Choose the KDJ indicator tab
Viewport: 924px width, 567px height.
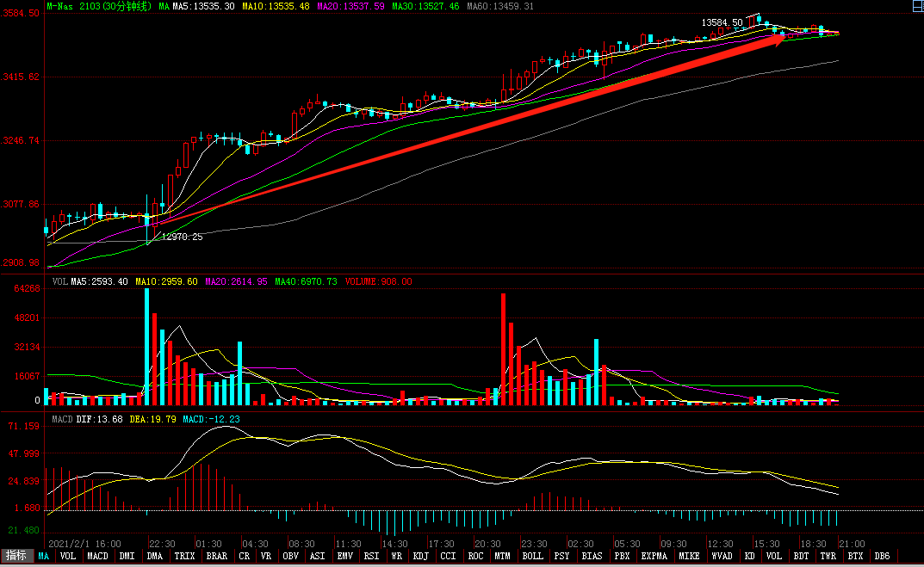tap(420, 557)
